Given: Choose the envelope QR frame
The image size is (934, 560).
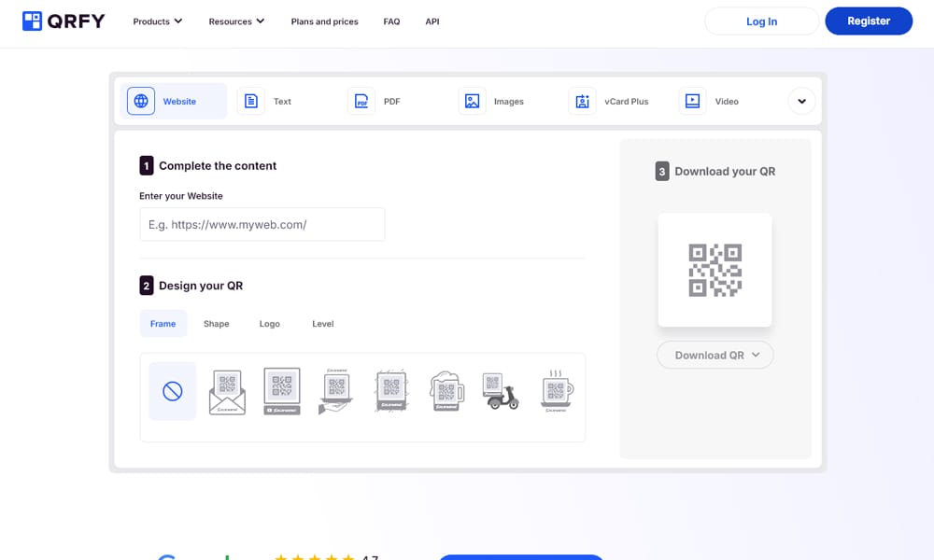Looking at the screenshot, I should click(x=227, y=391).
